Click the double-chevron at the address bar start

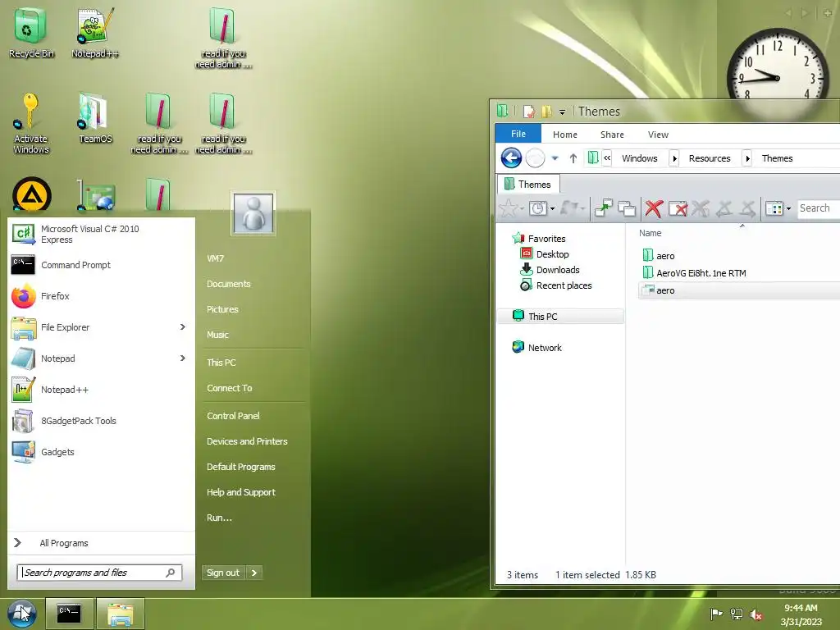[607, 157]
